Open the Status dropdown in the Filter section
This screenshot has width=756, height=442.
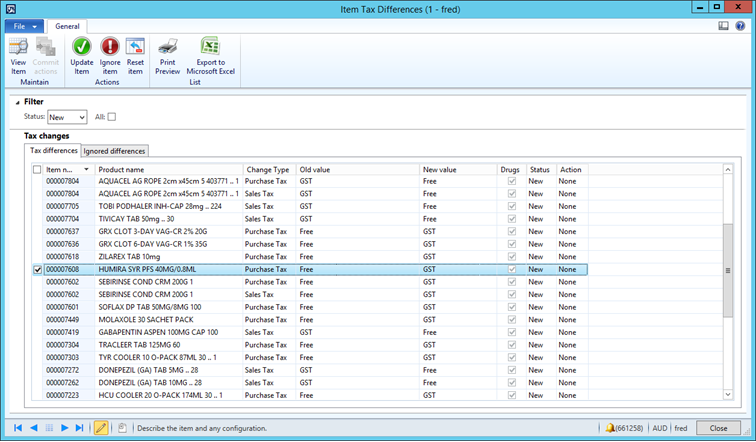pyautogui.click(x=81, y=117)
